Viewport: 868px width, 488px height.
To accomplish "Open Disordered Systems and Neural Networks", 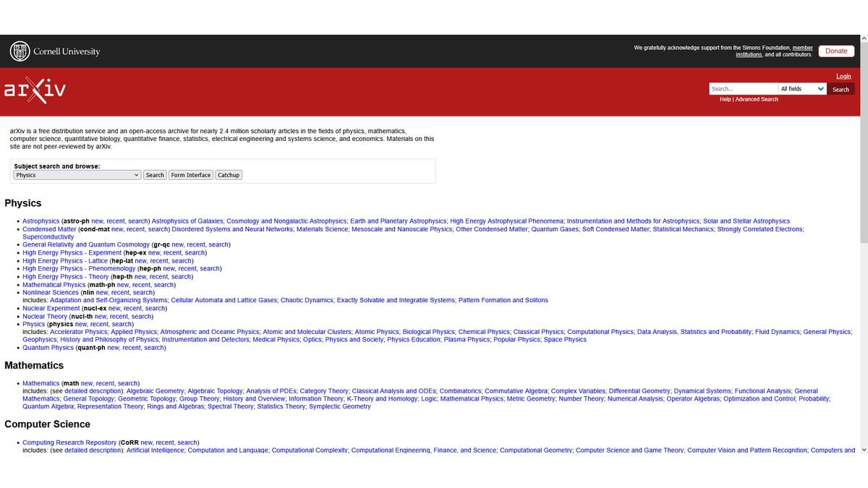I will tap(233, 229).
